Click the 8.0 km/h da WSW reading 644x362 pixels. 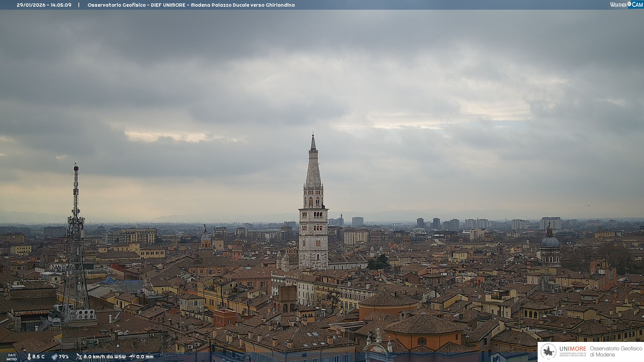104,357
